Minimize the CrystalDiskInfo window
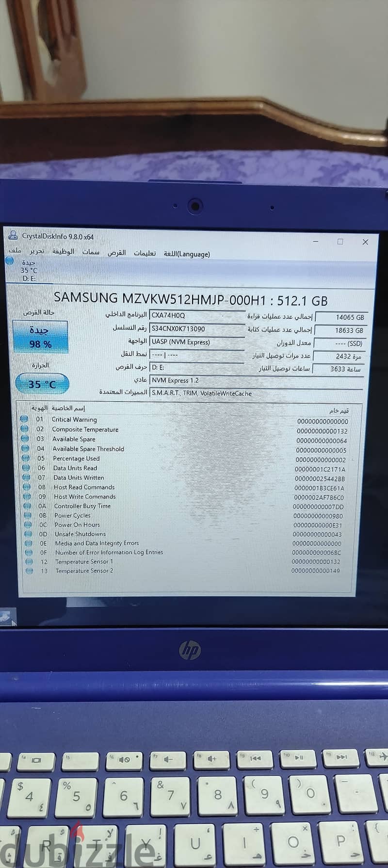The width and height of the screenshot is (388, 868). (x=316, y=241)
